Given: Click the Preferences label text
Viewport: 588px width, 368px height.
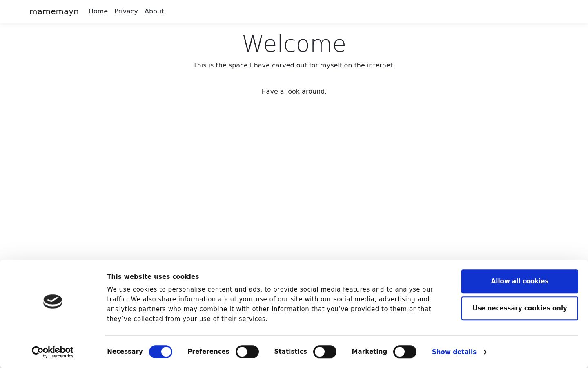Looking at the screenshot, I should tap(208, 351).
